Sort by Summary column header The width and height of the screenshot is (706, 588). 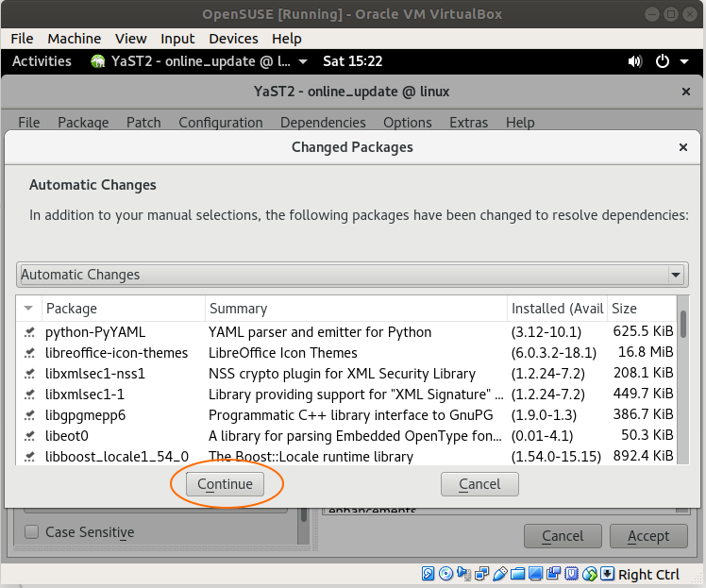[x=356, y=309]
